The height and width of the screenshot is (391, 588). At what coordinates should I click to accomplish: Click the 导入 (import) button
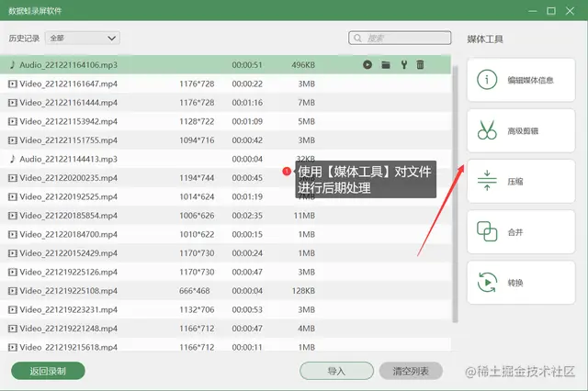tap(336, 371)
